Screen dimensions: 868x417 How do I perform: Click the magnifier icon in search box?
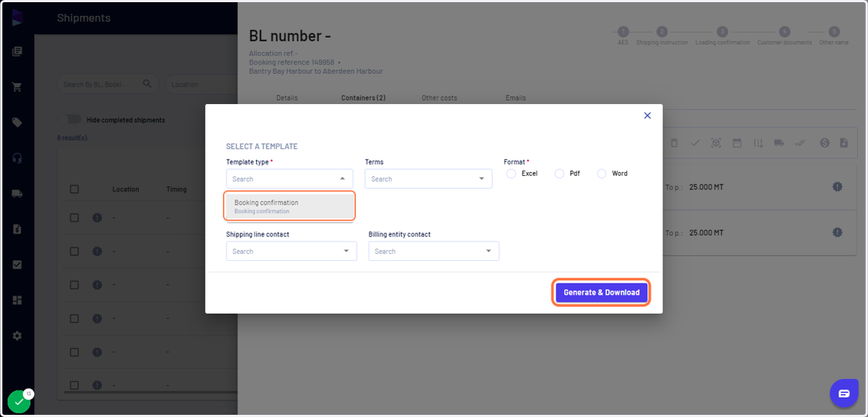tap(148, 84)
